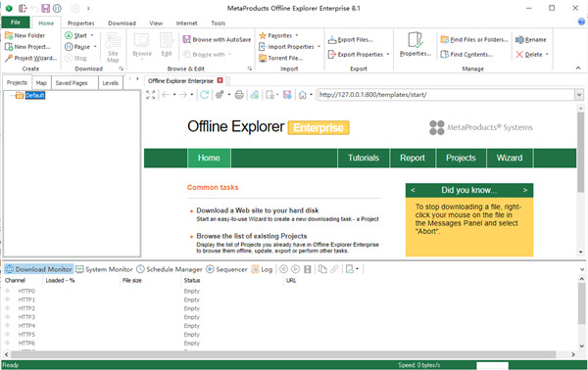Switch to the Download ribbon tab
588x370 pixels.
click(122, 23)
